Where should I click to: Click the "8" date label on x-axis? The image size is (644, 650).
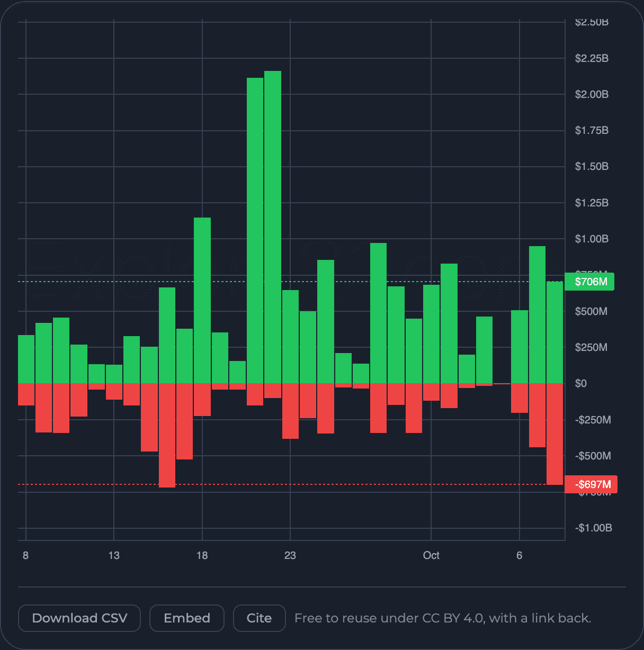coord(25,555)
